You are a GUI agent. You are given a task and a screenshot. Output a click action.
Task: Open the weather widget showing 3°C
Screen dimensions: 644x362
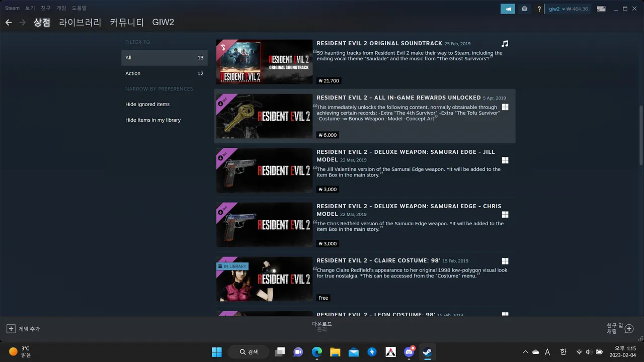20,352
